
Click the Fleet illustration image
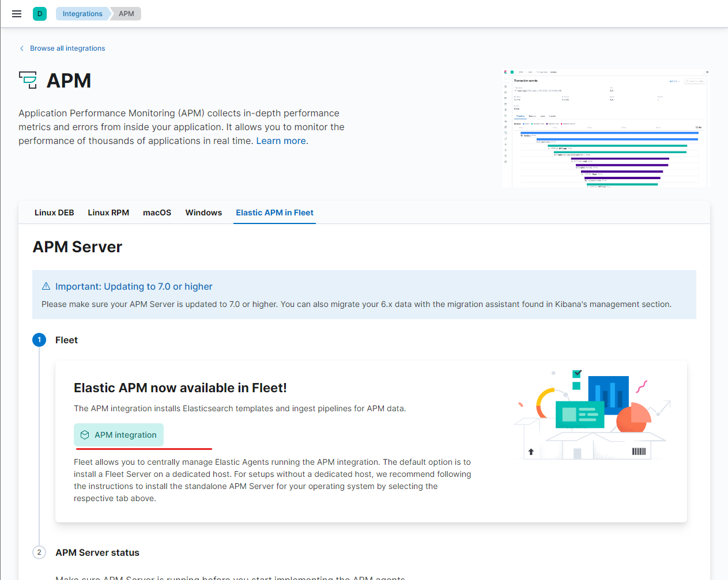tap(593, 415)
